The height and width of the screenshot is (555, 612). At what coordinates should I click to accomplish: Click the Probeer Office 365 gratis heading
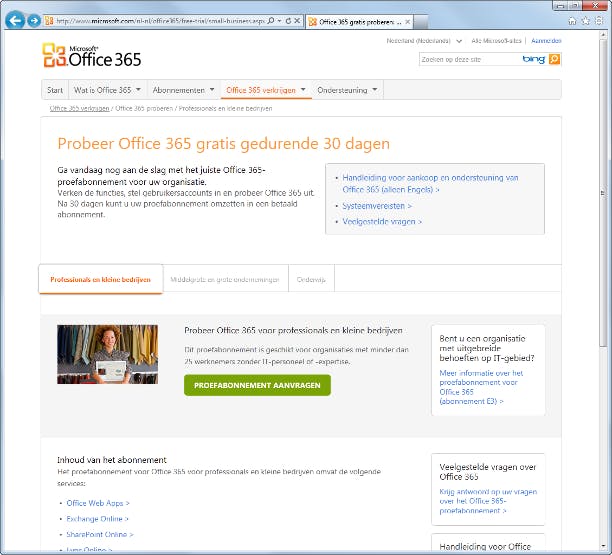[x=223, y=144]
